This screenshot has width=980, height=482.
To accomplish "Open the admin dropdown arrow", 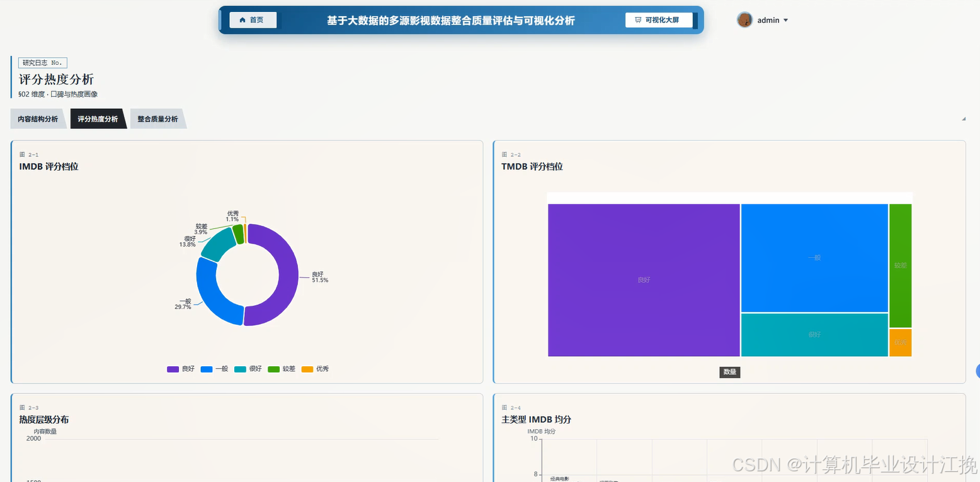I will pyautogui.click(x=785, y=20).
